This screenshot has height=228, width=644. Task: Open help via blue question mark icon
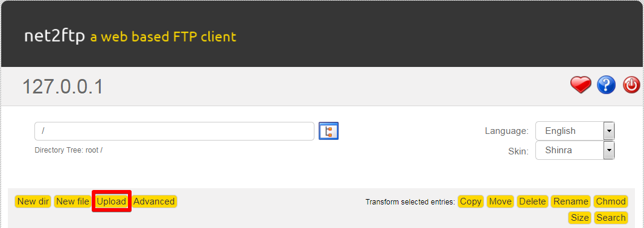(606, 85)
